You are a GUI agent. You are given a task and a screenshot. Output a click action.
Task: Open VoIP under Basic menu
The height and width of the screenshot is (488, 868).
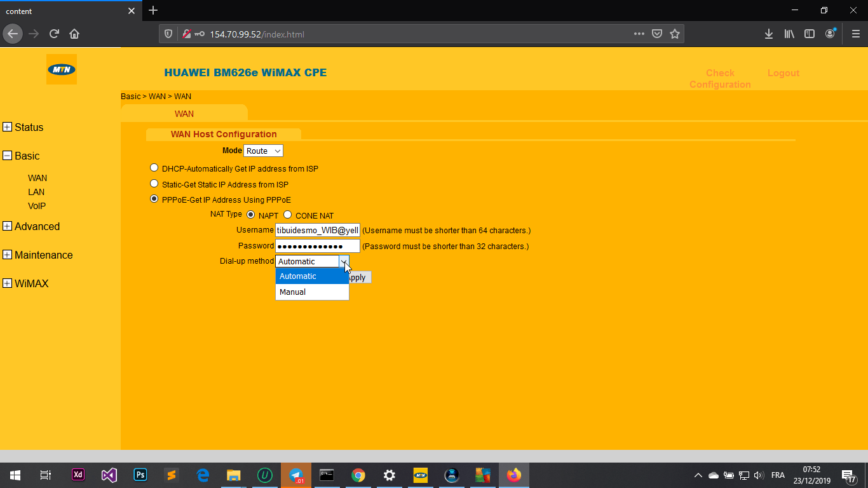coord(37,206)
